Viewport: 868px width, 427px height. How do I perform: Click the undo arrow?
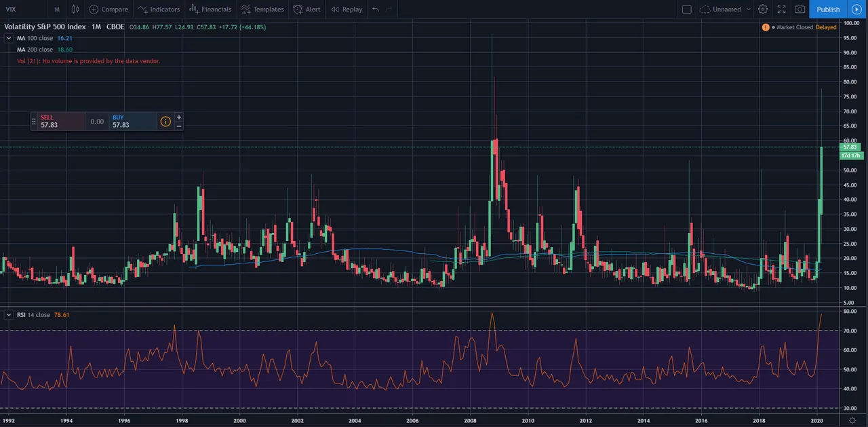click(x=376, y=10)
